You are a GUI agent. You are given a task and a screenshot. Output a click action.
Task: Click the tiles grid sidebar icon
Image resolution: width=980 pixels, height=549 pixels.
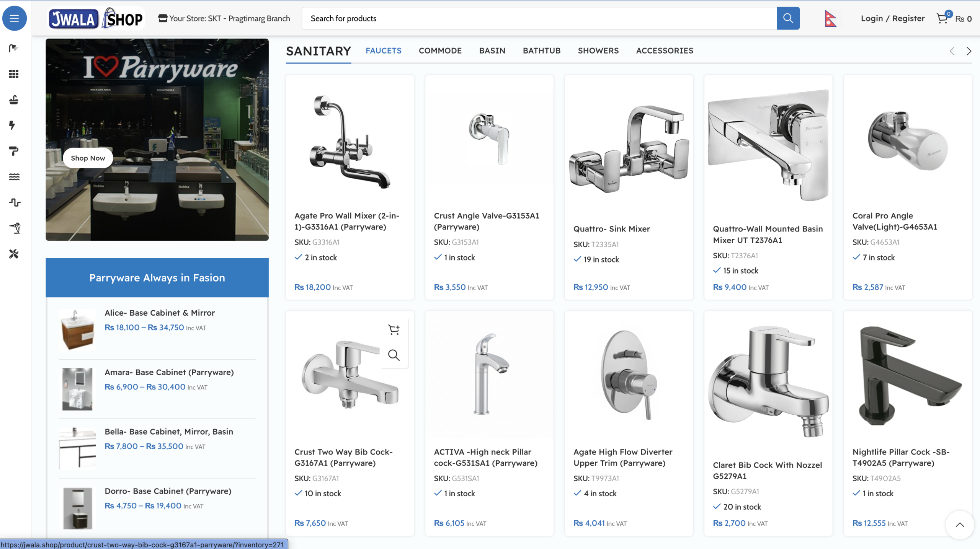tap(14, 74)
